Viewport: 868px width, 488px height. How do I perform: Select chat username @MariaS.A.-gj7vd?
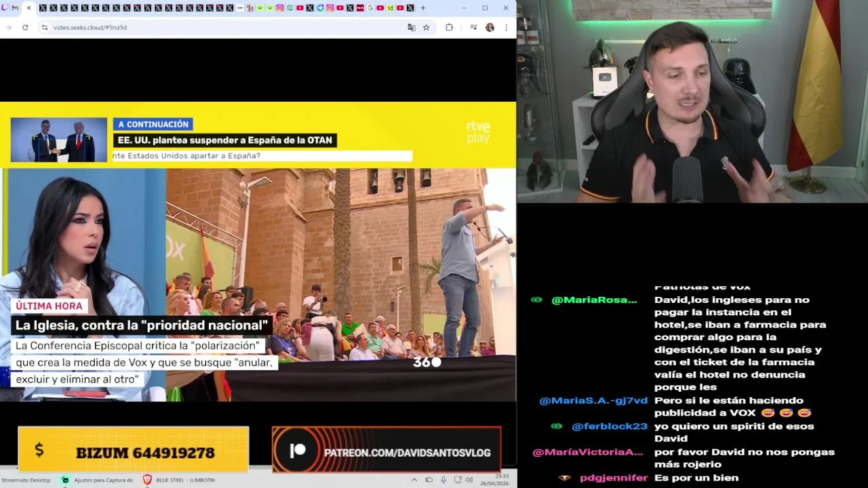(x=593, y=401)
